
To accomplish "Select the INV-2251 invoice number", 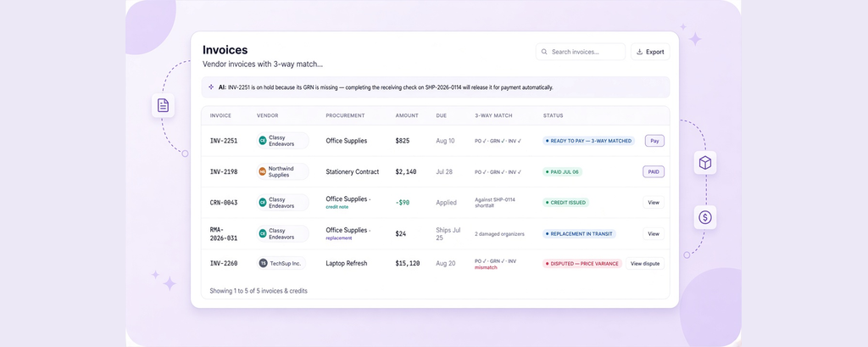I will click(224, 141).
